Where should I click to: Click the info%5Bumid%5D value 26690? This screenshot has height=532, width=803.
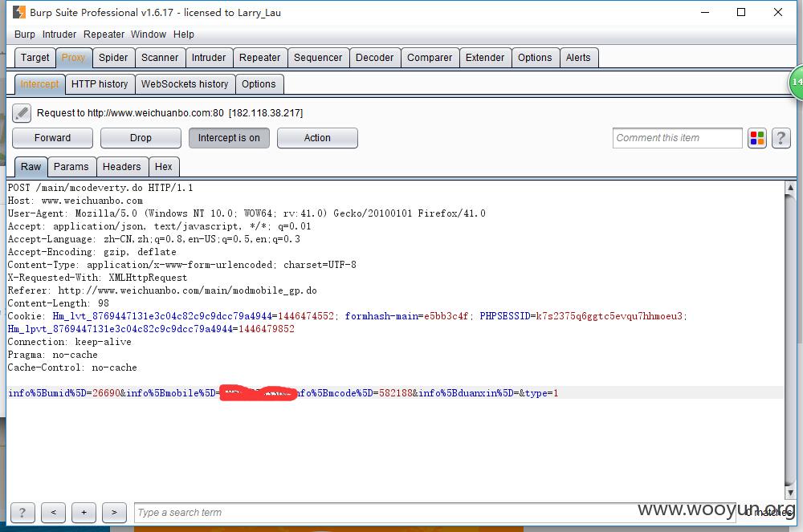(x=106, y=393)
